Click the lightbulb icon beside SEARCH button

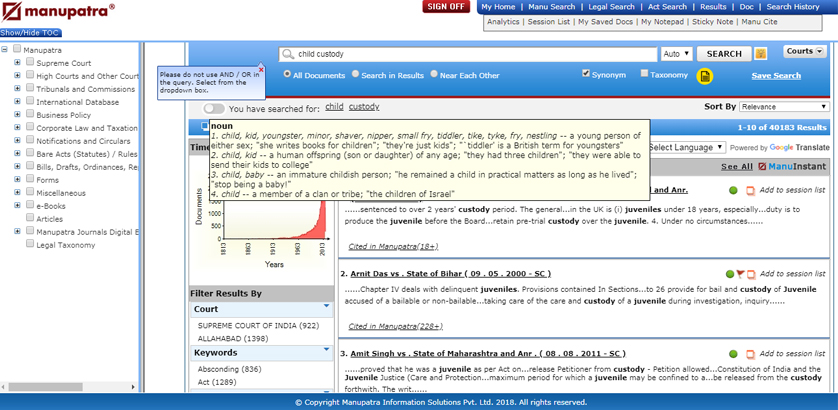point(761,53)
